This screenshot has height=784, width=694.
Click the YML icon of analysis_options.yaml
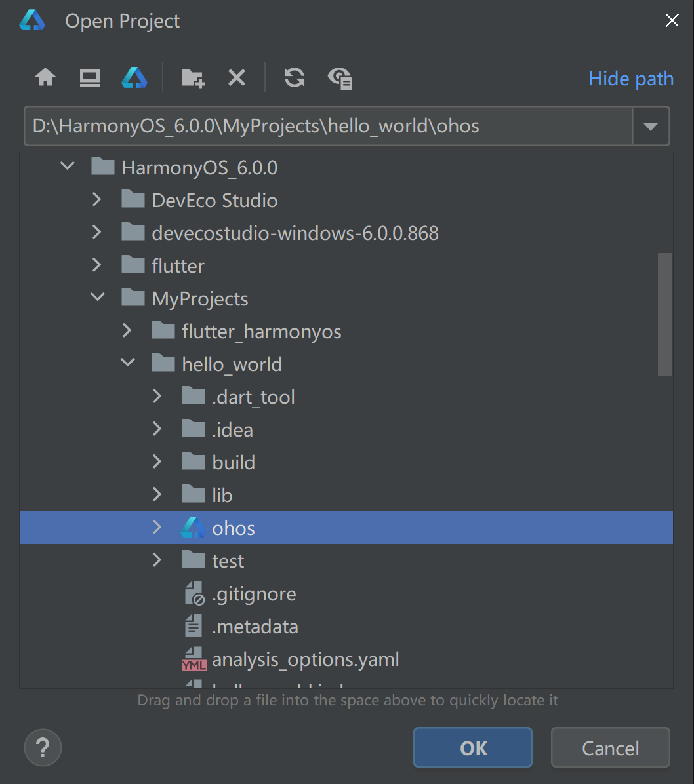click(194, 659)
